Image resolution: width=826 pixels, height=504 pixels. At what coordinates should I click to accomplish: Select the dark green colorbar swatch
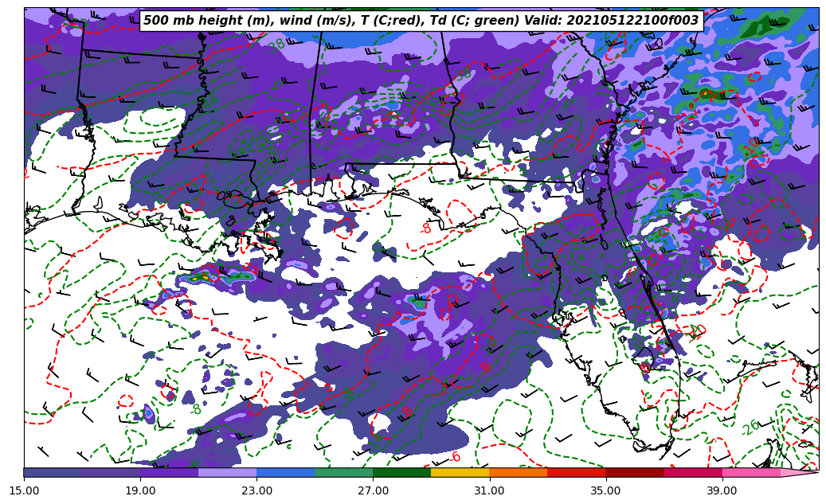pyautogui.click(x=401, y=472)
